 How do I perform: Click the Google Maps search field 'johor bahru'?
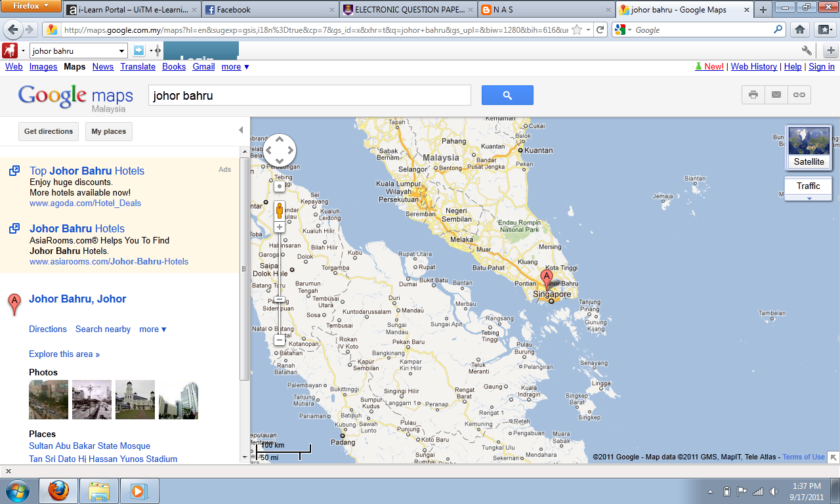(310, 95)
